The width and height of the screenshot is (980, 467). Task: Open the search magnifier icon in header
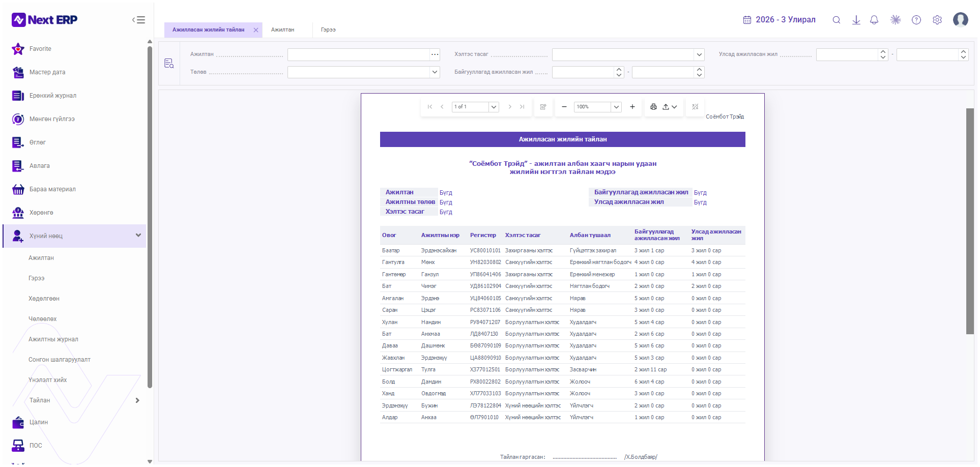coord(836,20)
